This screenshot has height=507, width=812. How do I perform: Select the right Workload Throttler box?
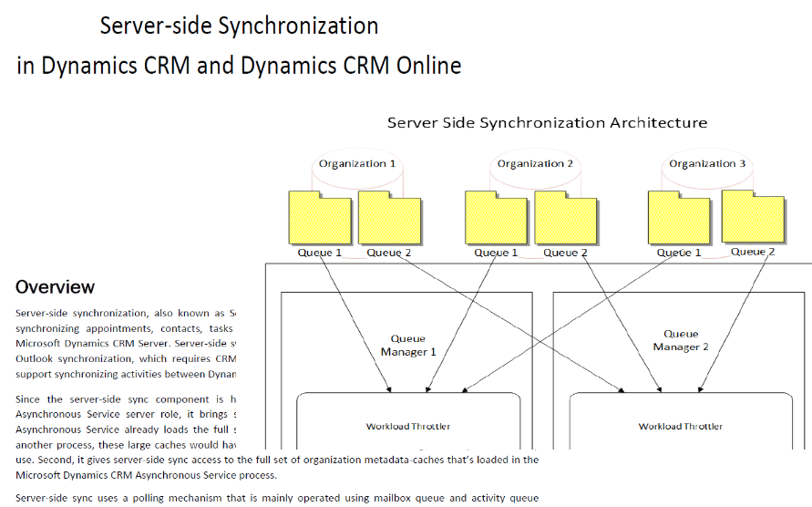tap(681, 426)
